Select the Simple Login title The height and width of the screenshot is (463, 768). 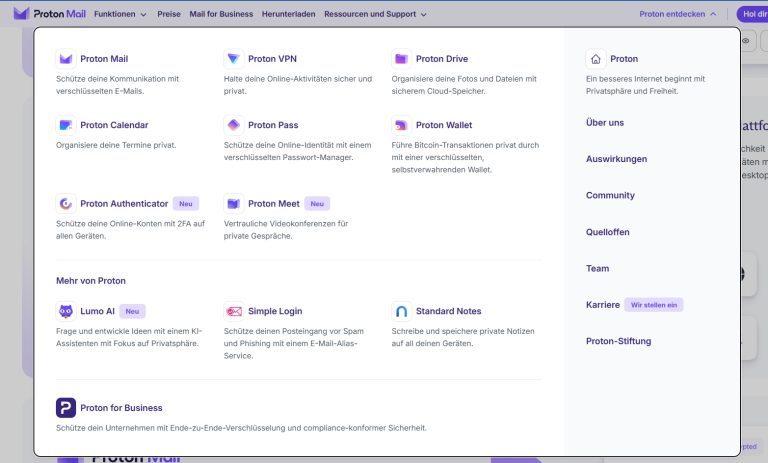[x=275, y=311]
